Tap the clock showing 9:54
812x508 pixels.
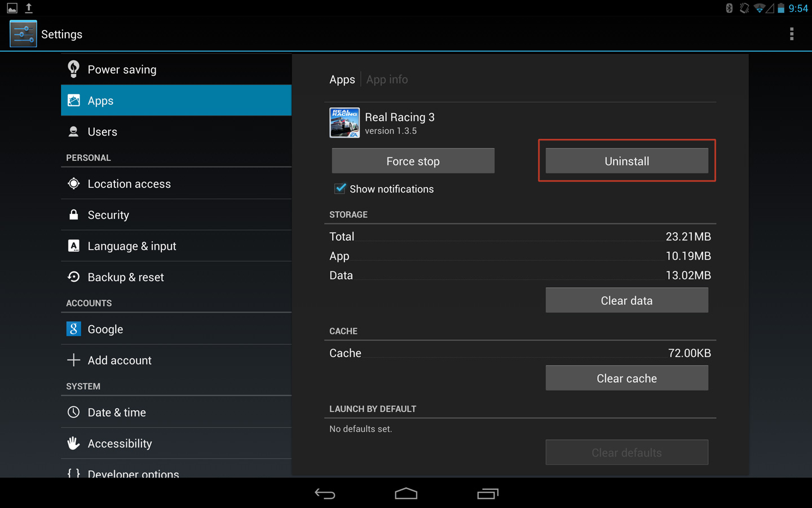pos(798,8)
